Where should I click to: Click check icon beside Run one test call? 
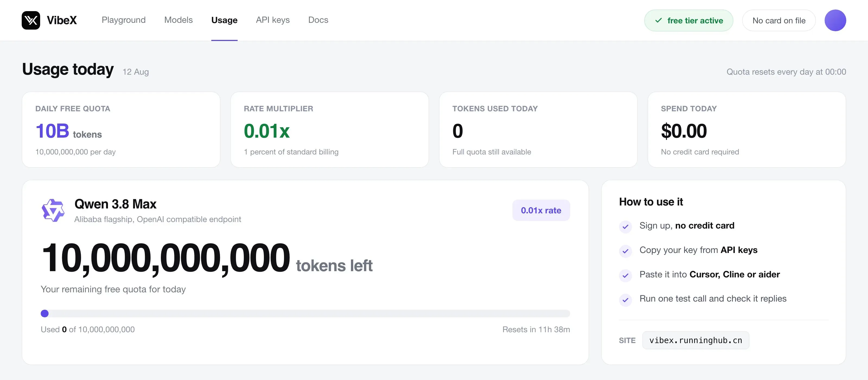pyautogui.click(x=625, y=300)
